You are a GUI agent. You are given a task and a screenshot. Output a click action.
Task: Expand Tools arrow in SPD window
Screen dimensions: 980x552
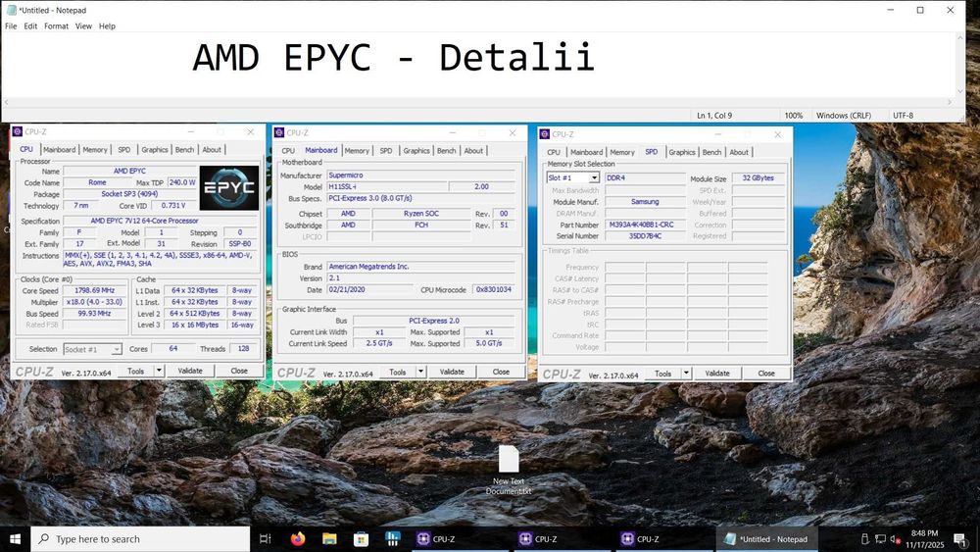tap(686, 374)
